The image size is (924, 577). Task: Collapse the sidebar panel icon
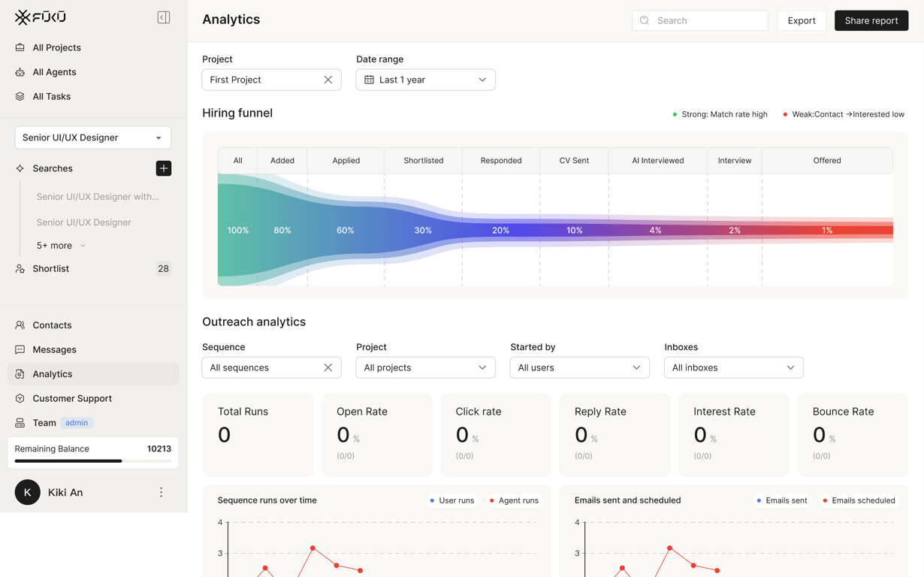click(x=163, y=17)
